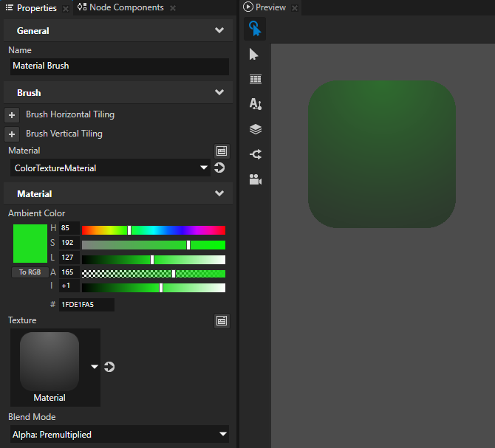
Task: Click the H value field 85
Action: click(x=69, y=228)
